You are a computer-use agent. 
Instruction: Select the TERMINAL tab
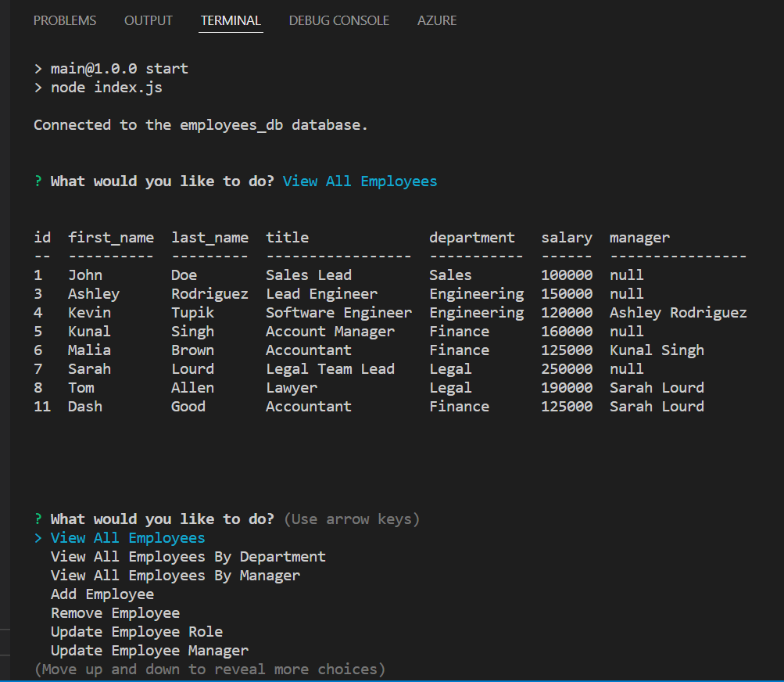(x=231, y=20)
